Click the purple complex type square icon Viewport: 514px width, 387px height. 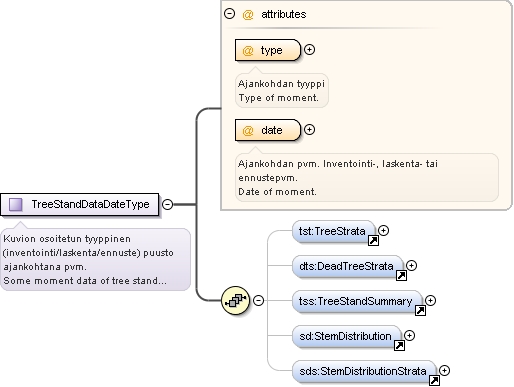[15, 204]
